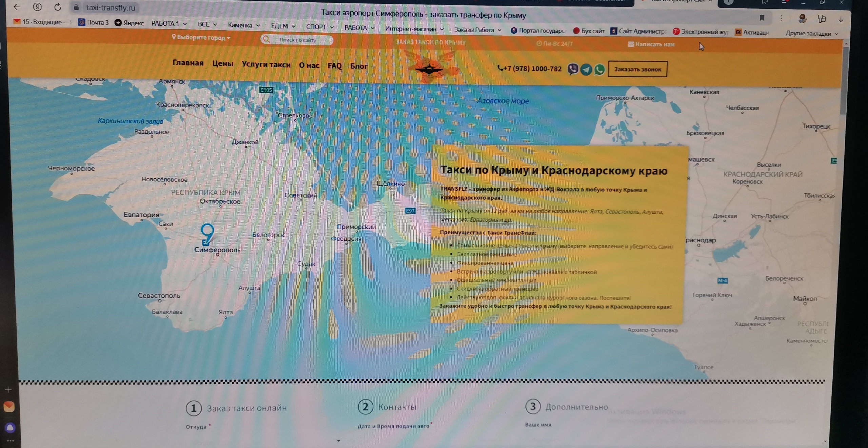The image size is (868, 448).
Task: Bookmark page with bookmark icon
Action: coord(762,18)
